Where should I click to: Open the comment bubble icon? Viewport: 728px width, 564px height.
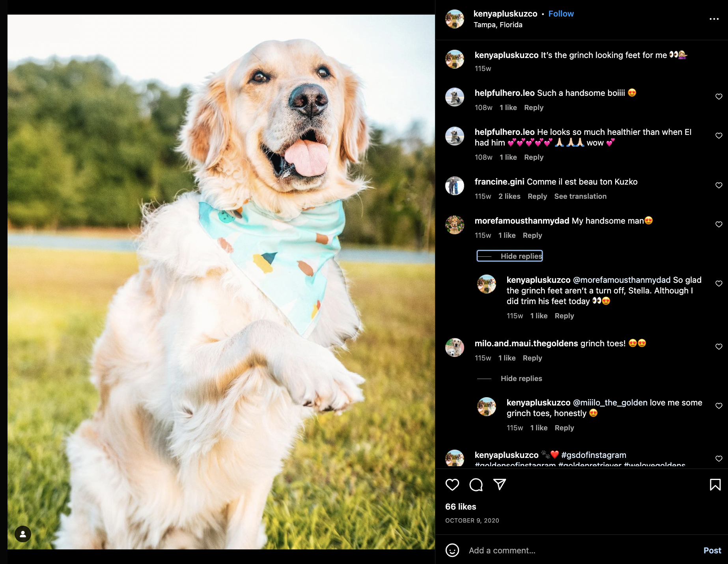pos(476,484)
